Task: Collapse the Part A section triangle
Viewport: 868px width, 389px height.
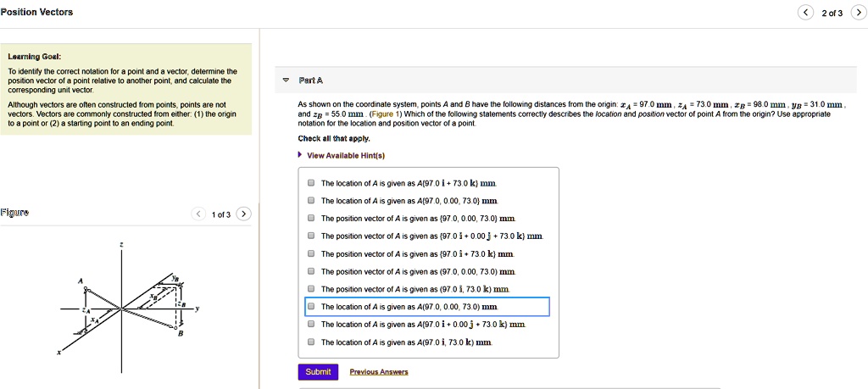Action: click(x=286, y=81)
